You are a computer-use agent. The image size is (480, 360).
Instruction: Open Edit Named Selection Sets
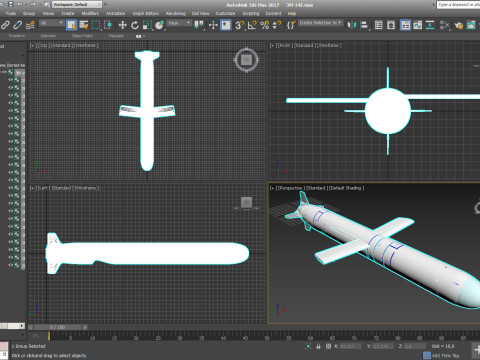(x=291, y=25)
